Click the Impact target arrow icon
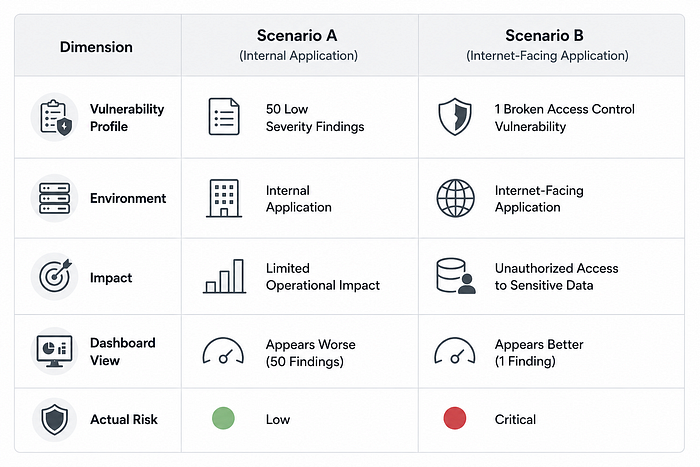 point(54,276)
